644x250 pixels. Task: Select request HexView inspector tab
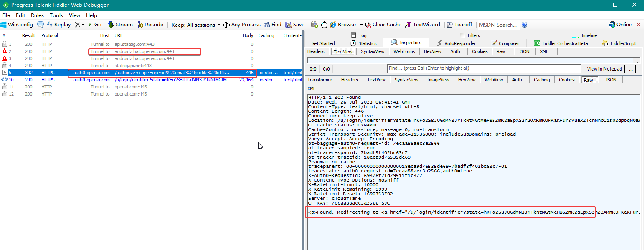(x=432, y=51)
